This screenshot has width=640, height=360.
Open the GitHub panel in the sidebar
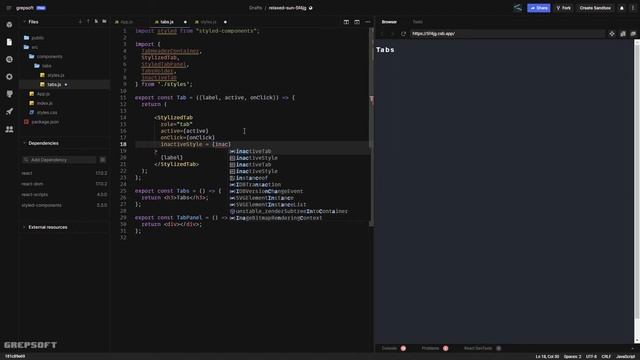(x=9, y=94)
